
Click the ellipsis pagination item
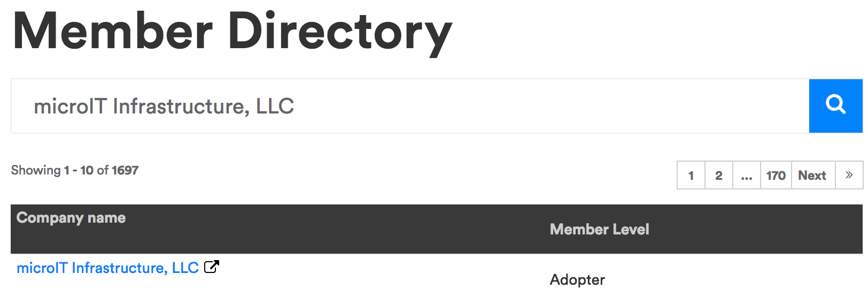point(747,175)
